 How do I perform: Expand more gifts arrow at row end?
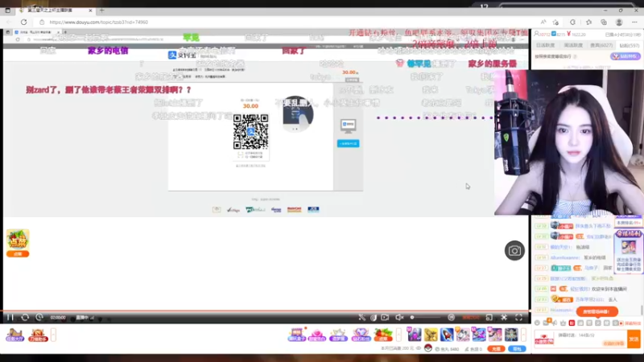tap(524, 335)
